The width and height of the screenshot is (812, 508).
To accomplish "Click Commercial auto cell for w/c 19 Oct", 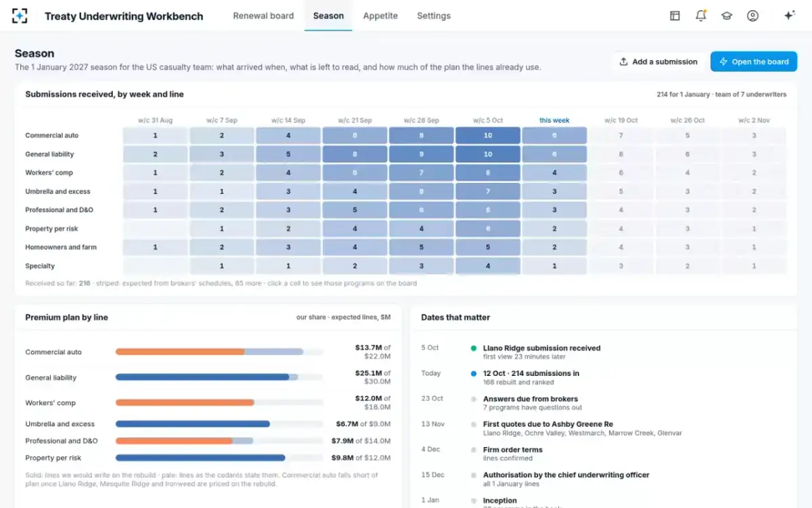I will point(621,135).
